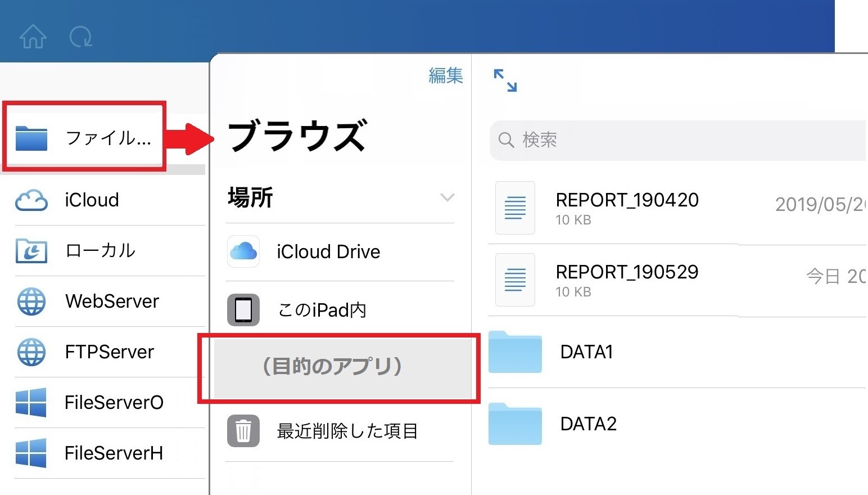Click the expand arrows icon
This screenshot has height=495, width=868.
(x=505, y=80)
